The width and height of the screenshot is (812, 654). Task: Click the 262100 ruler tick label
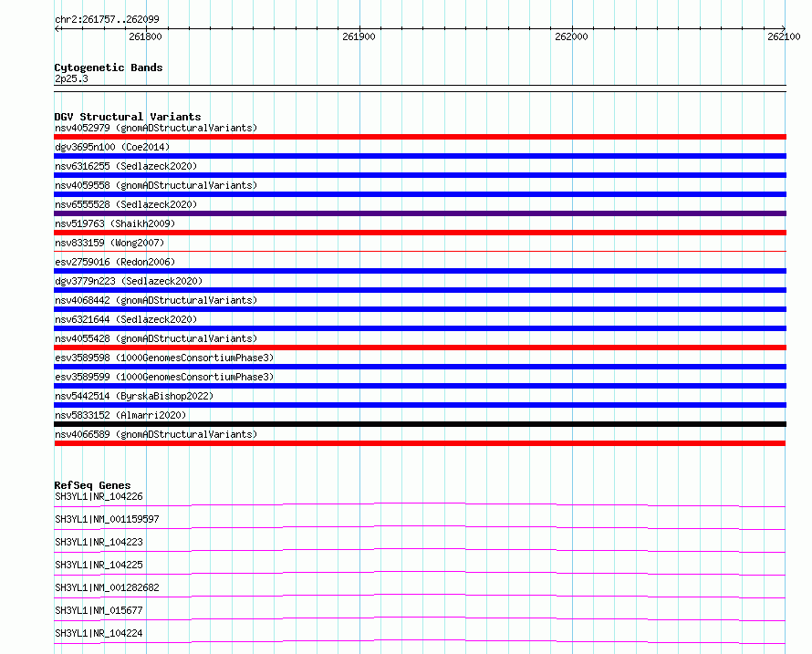784,36
